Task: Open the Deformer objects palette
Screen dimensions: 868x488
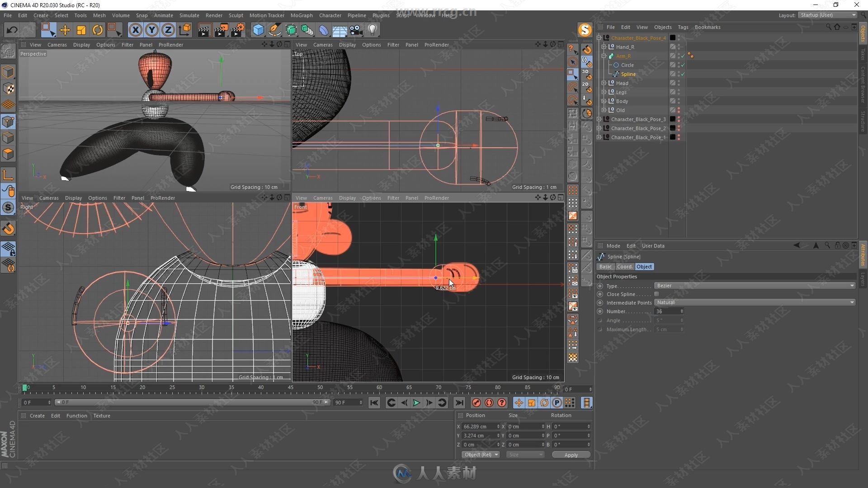Action: (x=324, y=30)
